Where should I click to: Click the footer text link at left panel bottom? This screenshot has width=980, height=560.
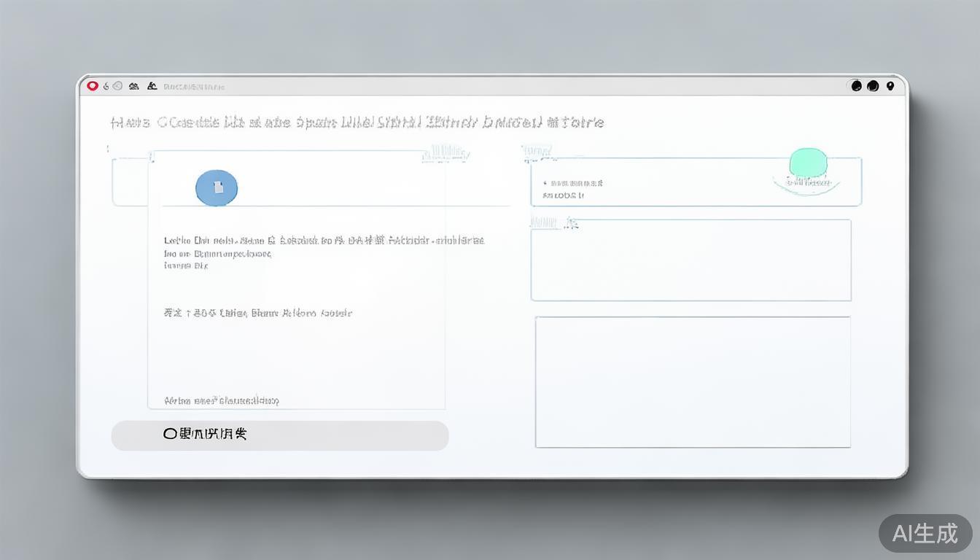tap(222, 400)
